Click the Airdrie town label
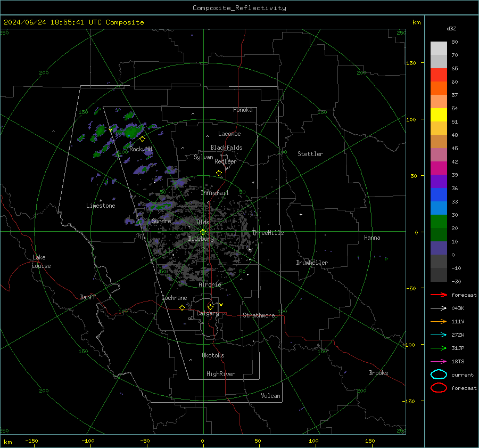The image size is (479, 448). click(210, 284)
